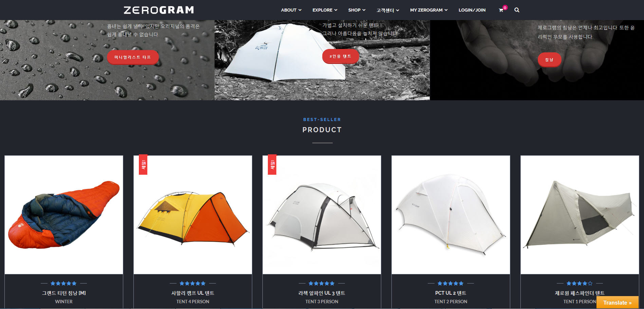Screen dimensions: 644x309
Task: Go to the LOGIN/JOIN page
Action: [x=472, y=10]
